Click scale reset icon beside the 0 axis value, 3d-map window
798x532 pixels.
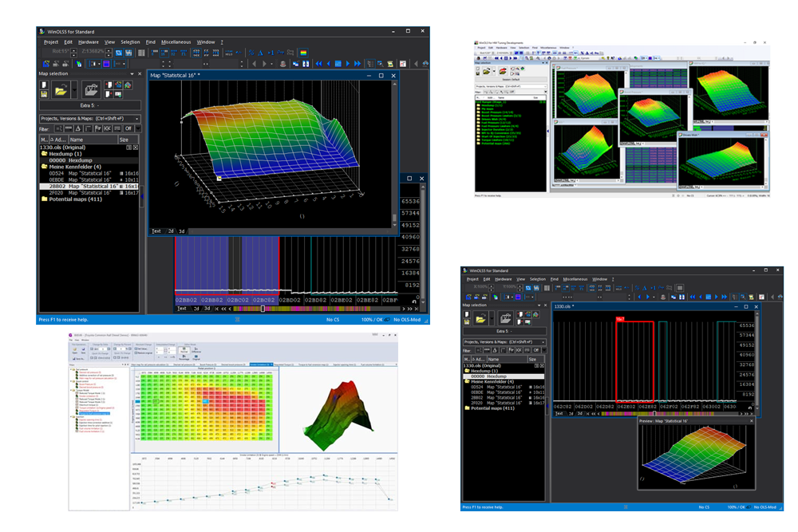tap(414, 301)
